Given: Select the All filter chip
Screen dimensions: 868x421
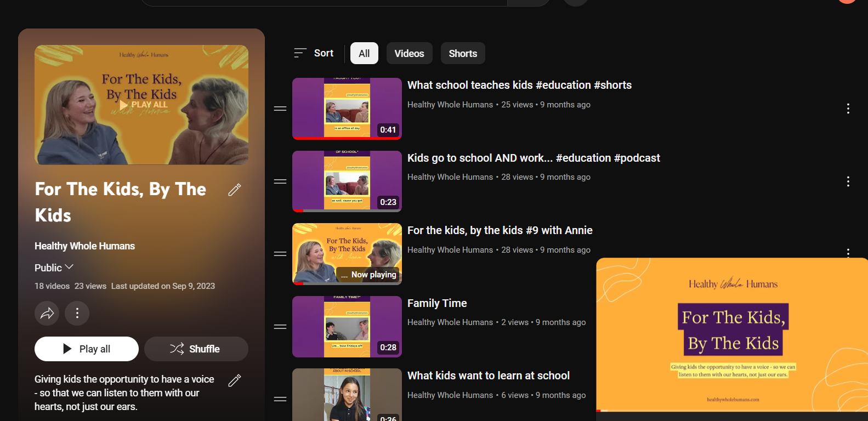Looking at the screenshot, I should click(364, 53).
